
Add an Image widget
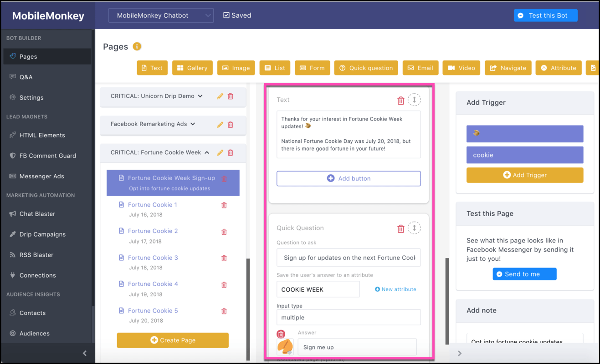tap(236, 68)
